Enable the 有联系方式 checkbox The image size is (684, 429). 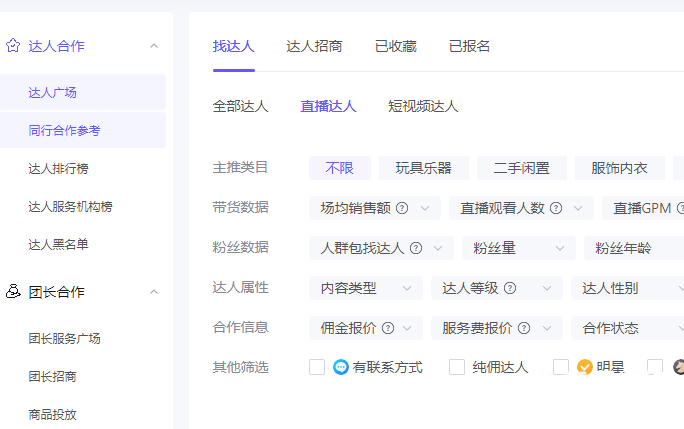coord(317,367)
